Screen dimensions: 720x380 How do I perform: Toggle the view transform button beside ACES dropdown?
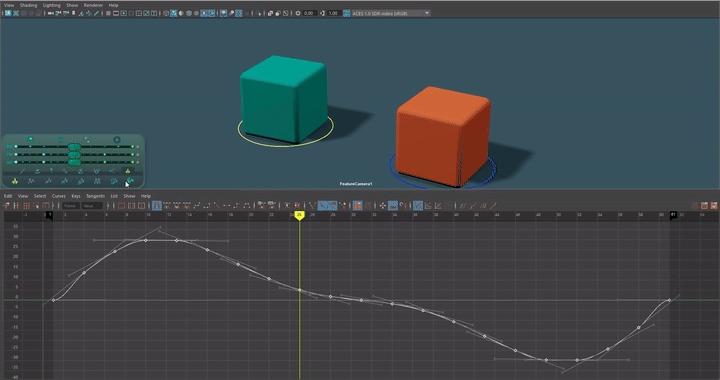tap(346, 13)
